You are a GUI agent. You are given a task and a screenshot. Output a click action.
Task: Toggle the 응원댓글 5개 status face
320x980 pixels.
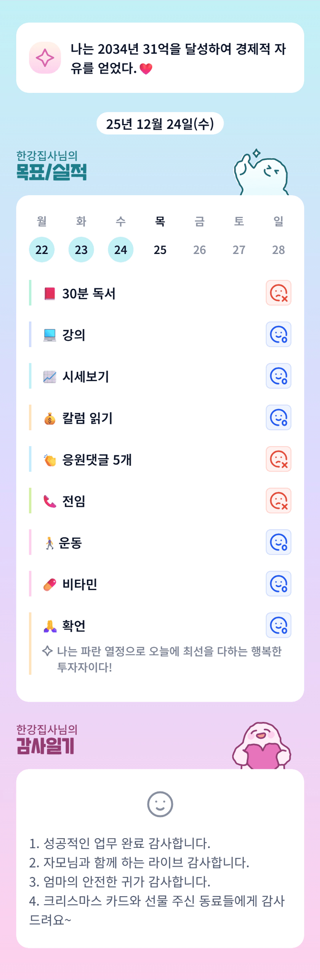point(278,459)
